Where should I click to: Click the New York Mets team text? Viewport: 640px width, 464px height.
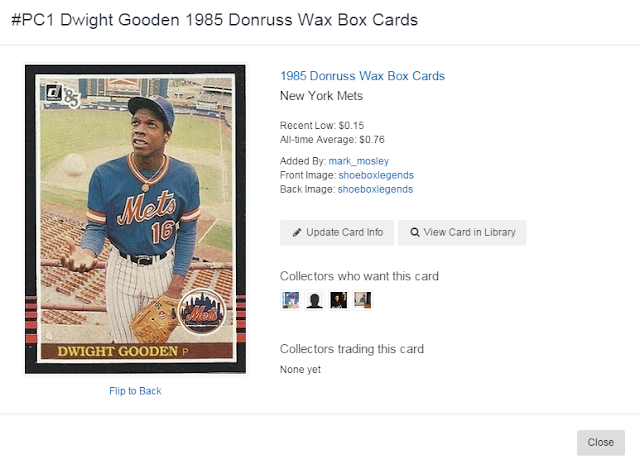(321, 96)
